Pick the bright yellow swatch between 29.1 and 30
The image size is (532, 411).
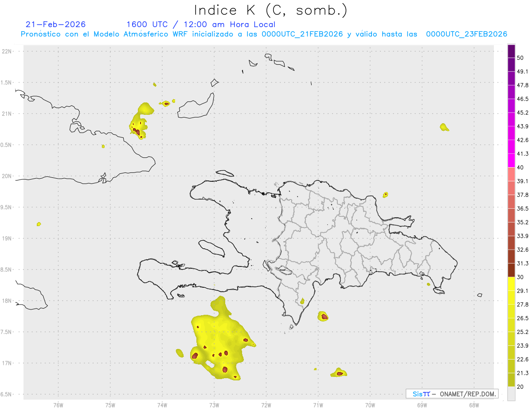pyautogui.click(x=511, y=284)
